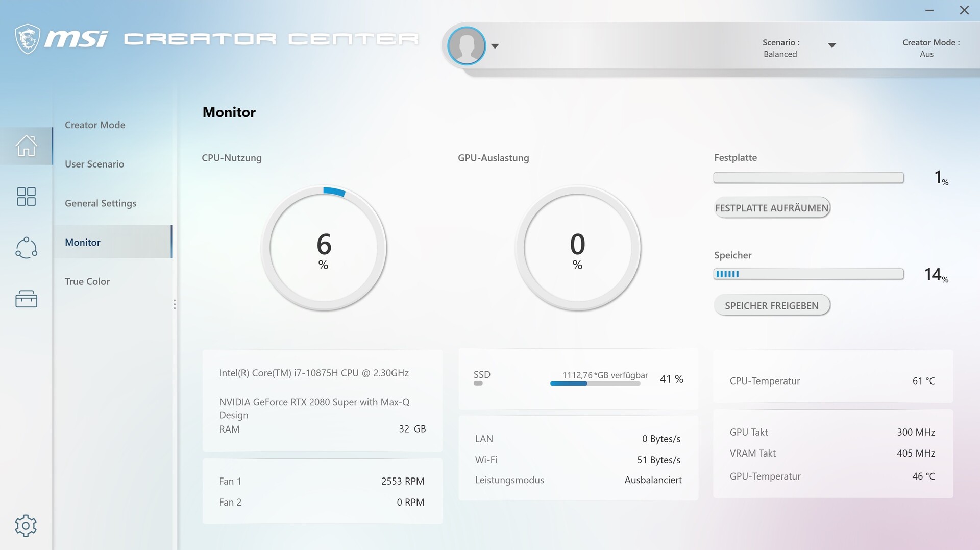Click the Creator Mode: Aus status
This screenshot has height=550, width=980.
pyautogui.click(x=930, y=48)
